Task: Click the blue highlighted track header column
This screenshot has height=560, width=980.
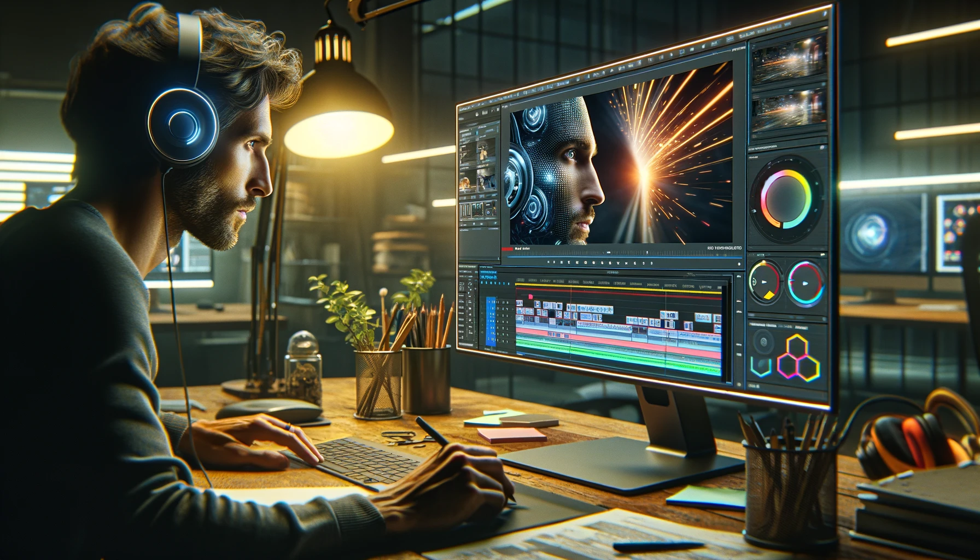Action: click(x=491, y=323)
